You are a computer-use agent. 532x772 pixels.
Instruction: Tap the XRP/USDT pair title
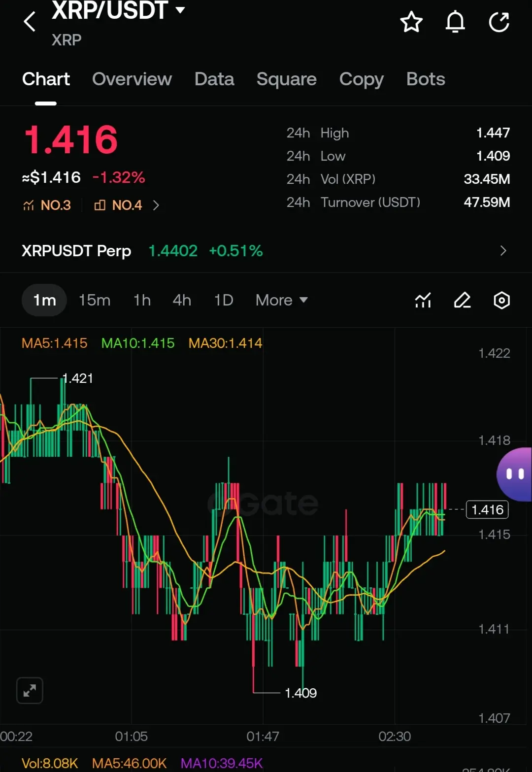pyautogui.click(x=110, y=10)
